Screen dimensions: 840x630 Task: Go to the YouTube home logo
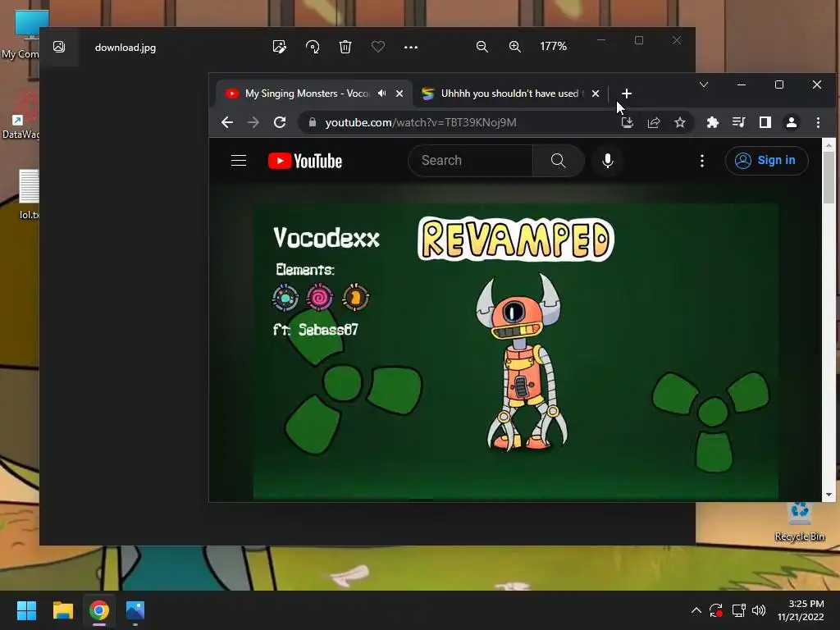[305, 161]
